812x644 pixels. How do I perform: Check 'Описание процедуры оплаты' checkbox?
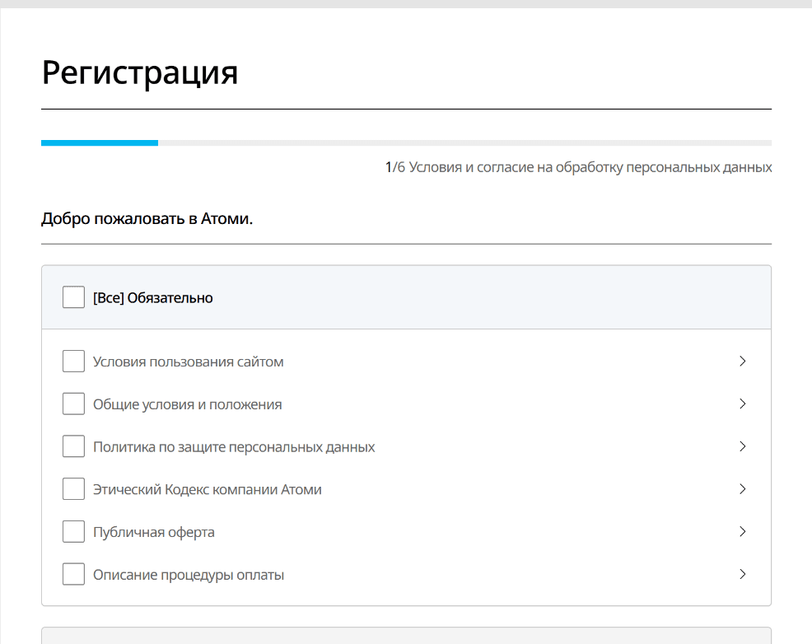(x=73, y=574)
